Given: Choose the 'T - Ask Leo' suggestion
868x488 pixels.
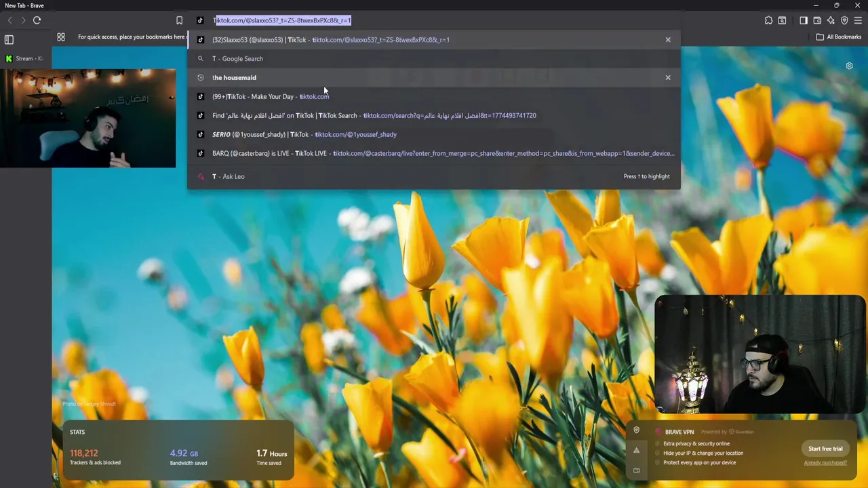Looking at the screenshot, I should pyautogui.click(x=434, y=176).
